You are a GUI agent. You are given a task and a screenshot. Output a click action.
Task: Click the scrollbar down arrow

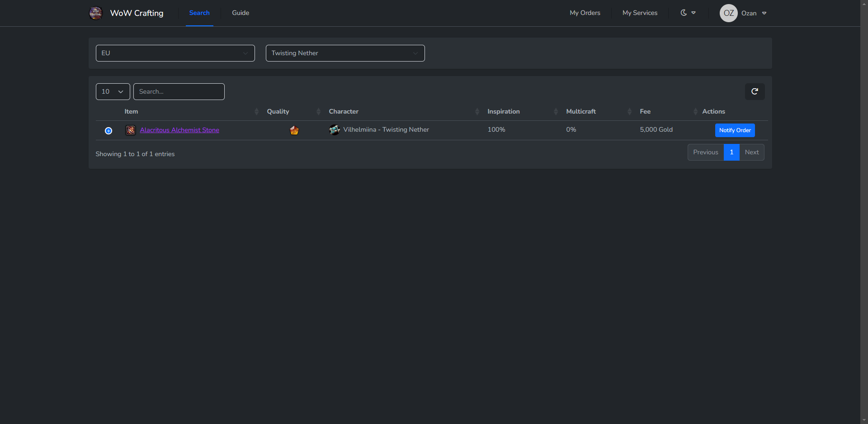864,420
